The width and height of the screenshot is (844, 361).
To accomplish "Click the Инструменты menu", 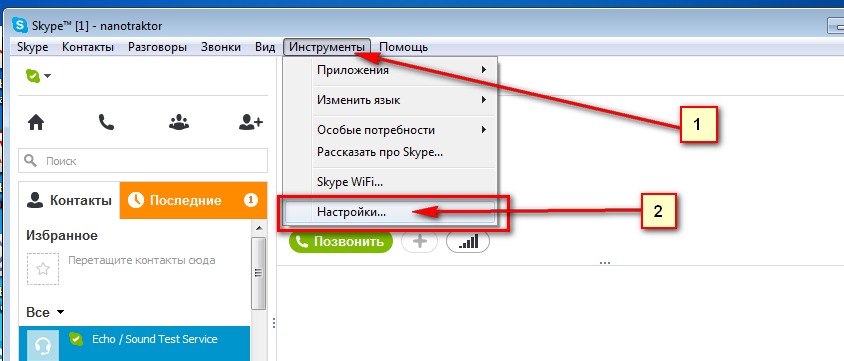I will [327, 47].
